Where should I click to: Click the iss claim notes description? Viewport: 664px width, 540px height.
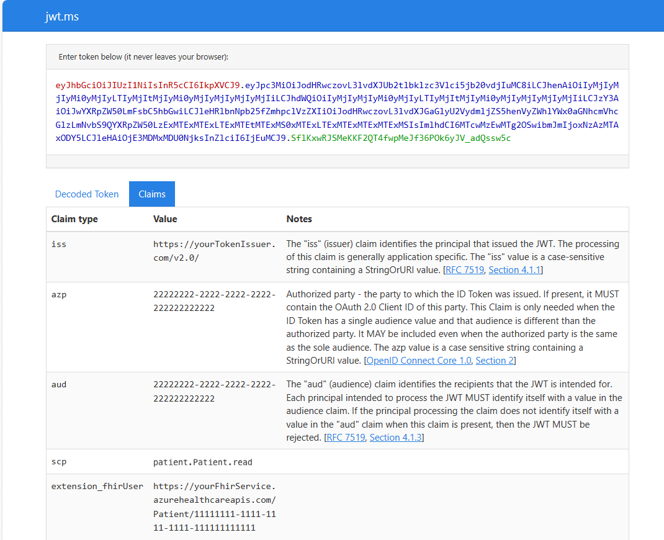pos(453,257)
